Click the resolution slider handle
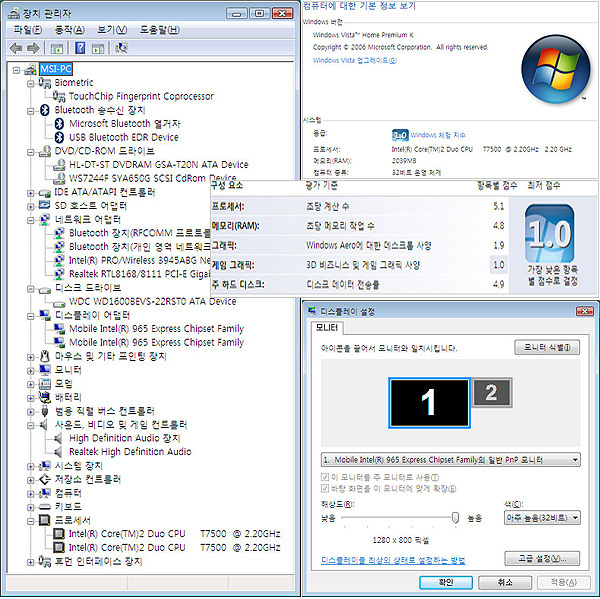This screenshot has width=600, height=599. (455, 518)
